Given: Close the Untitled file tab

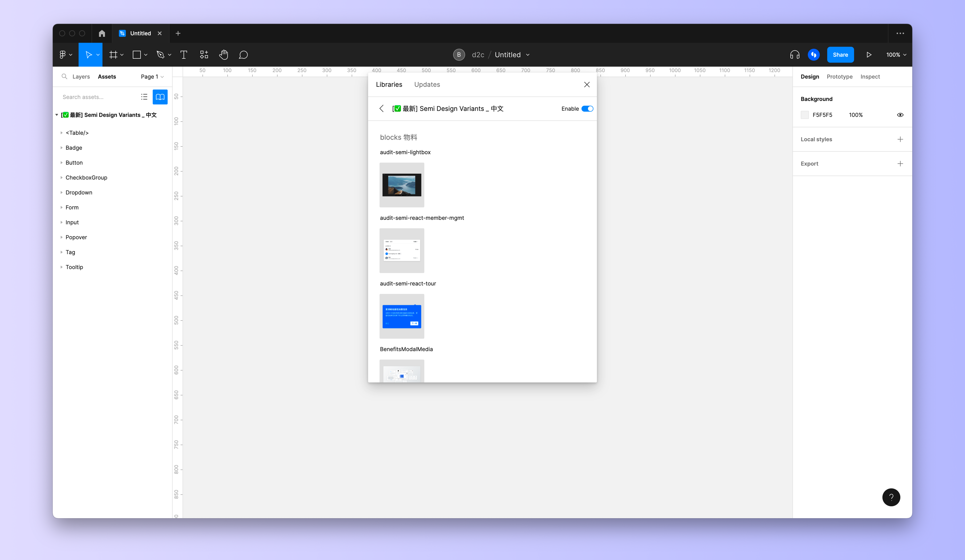Looking at the screenshot, I should click(x=160, y=33).
